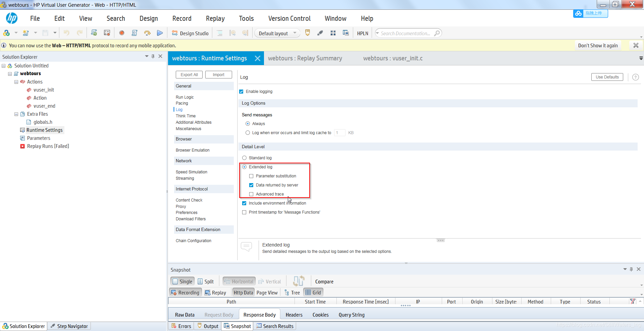Click the windows layout toolbar icon
This screenshot has height=331, width=644.
pos(346,33)
